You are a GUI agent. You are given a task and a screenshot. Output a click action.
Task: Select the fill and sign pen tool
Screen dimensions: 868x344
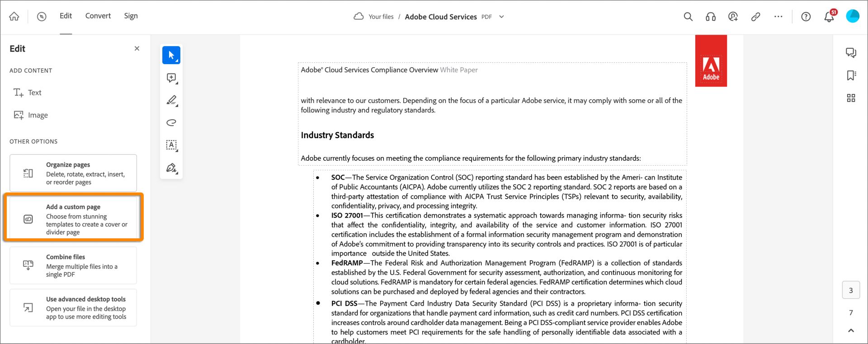[x=171, y=168]
